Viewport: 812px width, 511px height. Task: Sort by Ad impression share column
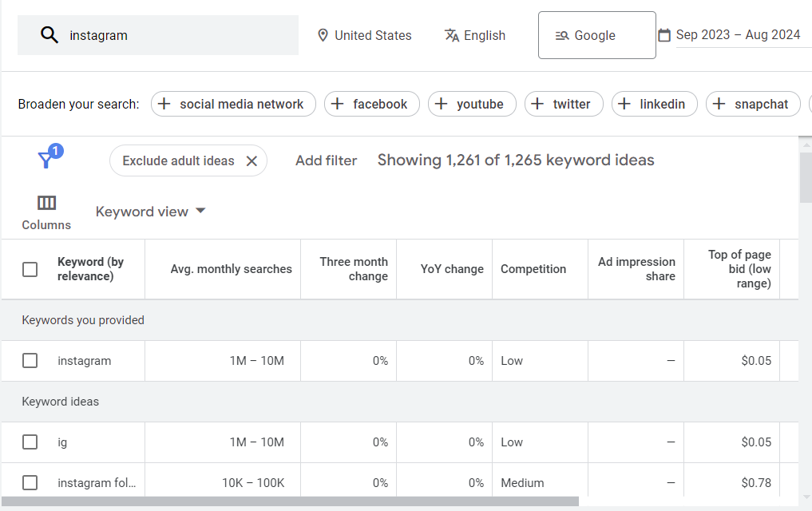pos(636,269)
